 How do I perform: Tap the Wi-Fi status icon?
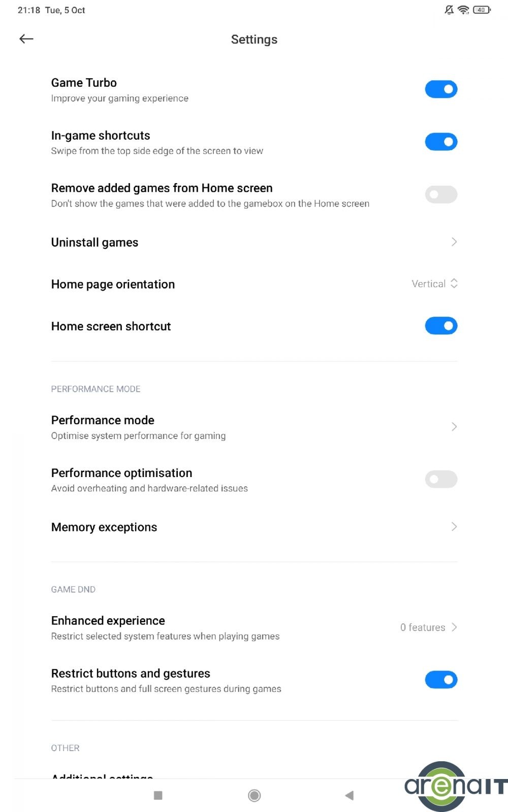463,10
